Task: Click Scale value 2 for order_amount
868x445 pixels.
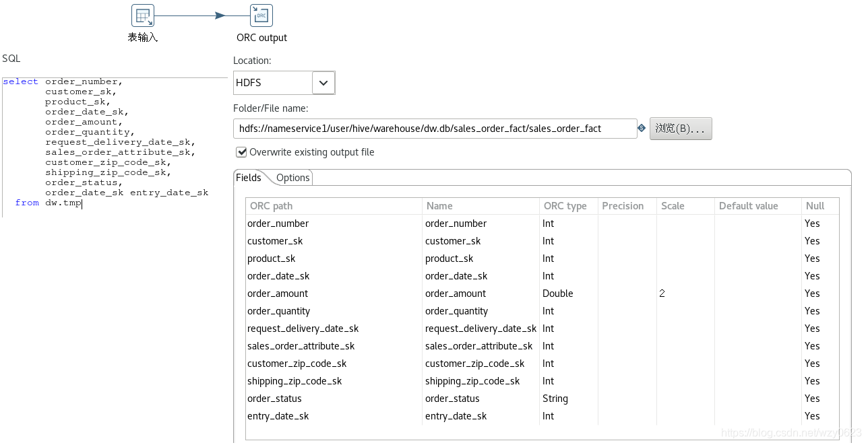Action: (x=662, y=294)
